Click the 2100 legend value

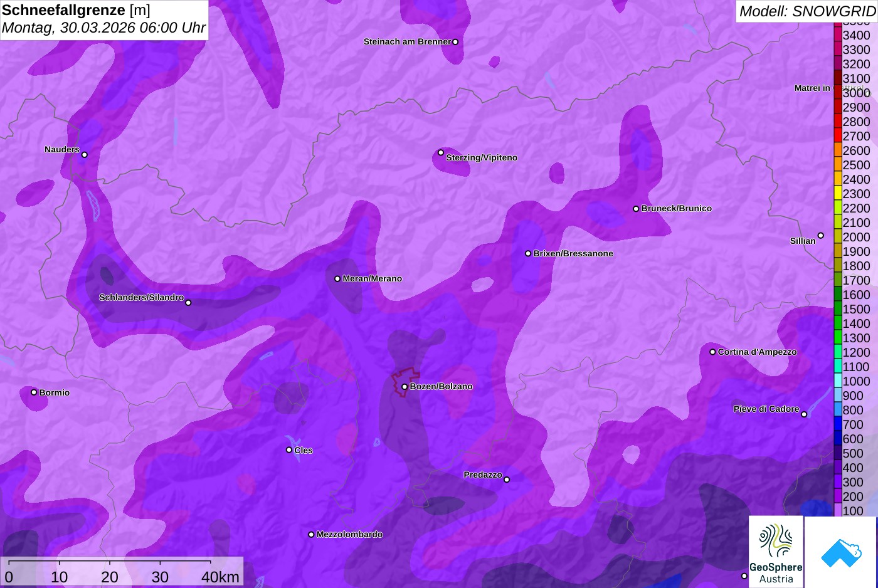point(856,223)
